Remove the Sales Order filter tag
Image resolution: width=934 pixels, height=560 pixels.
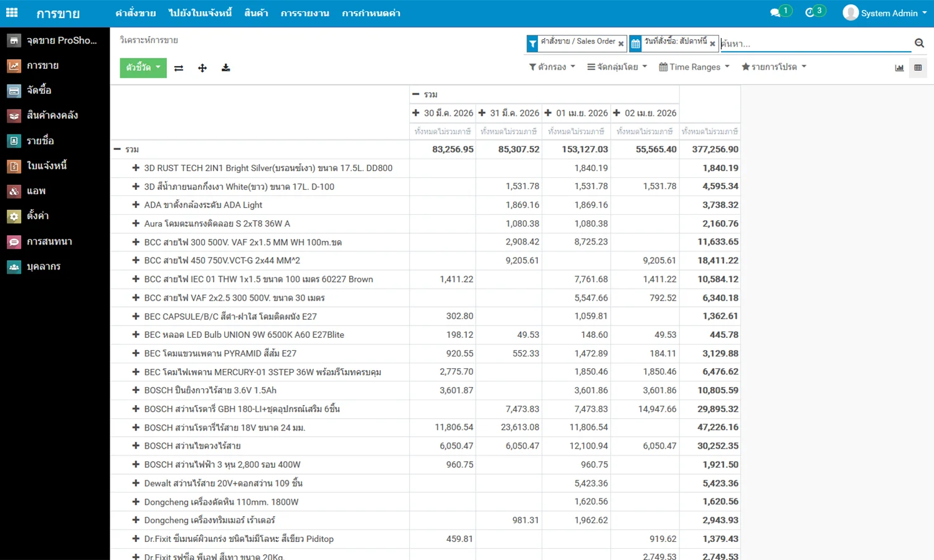pyautogui.click(x=621, y=44)
